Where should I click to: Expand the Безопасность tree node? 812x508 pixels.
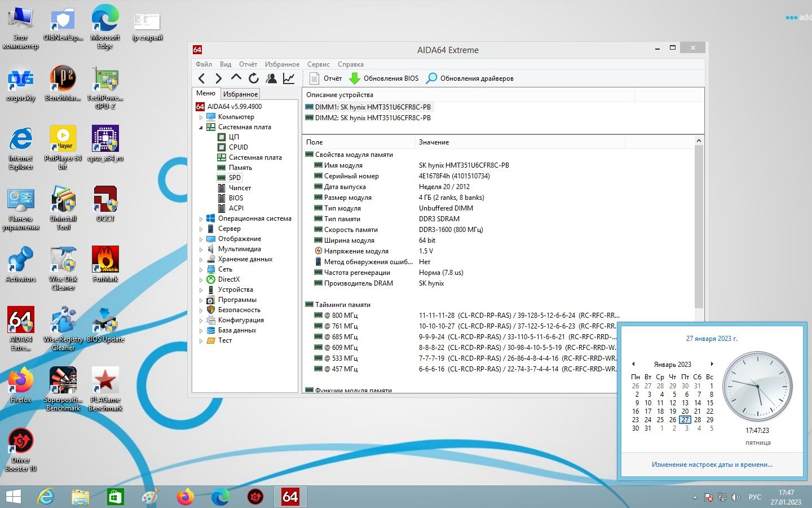pos(201,310)
